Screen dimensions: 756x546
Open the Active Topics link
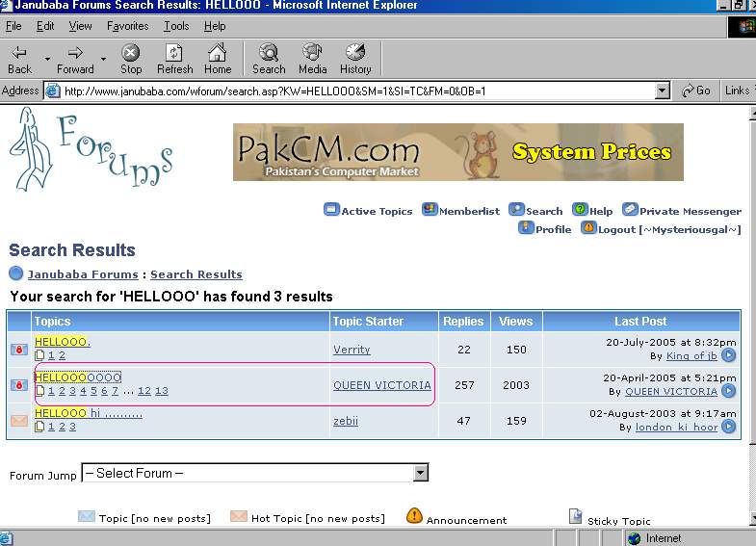[x=377, y=211]
